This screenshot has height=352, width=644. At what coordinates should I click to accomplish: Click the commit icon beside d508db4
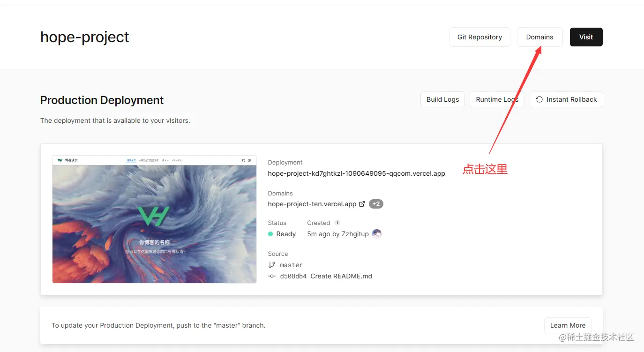[272, 276]
